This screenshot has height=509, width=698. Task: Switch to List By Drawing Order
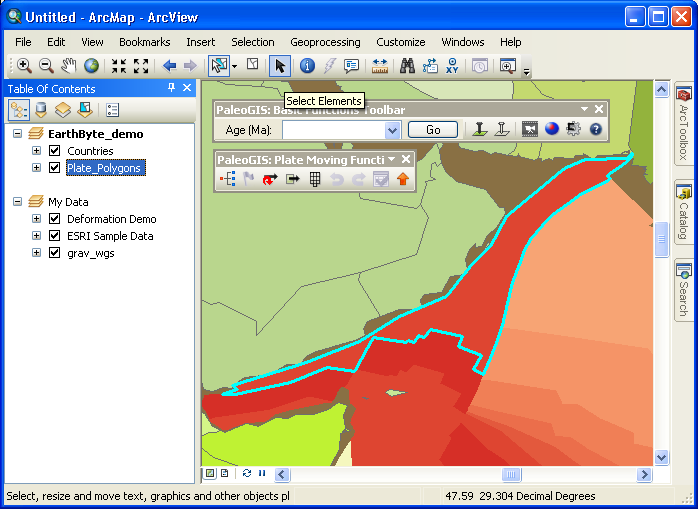(x=19, y=110)
